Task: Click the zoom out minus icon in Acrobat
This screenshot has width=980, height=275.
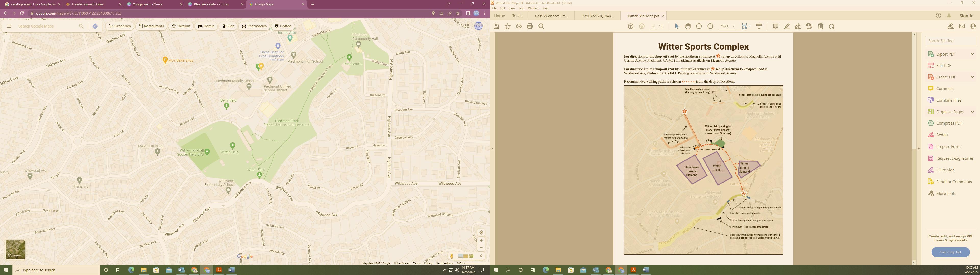Action: [x=699, y=26]
